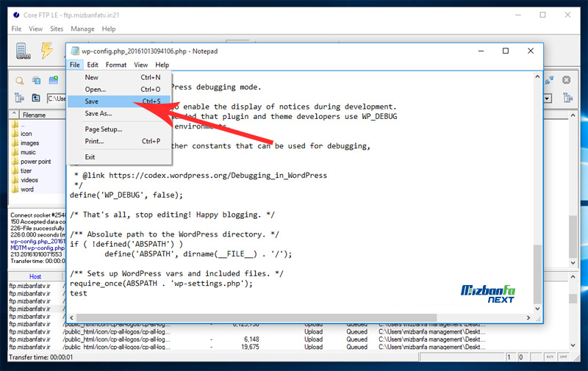The image size is (588, 371).
Task: Click Notepad horizontal scrollbar thumb
Action: click(x=257, y=317)
